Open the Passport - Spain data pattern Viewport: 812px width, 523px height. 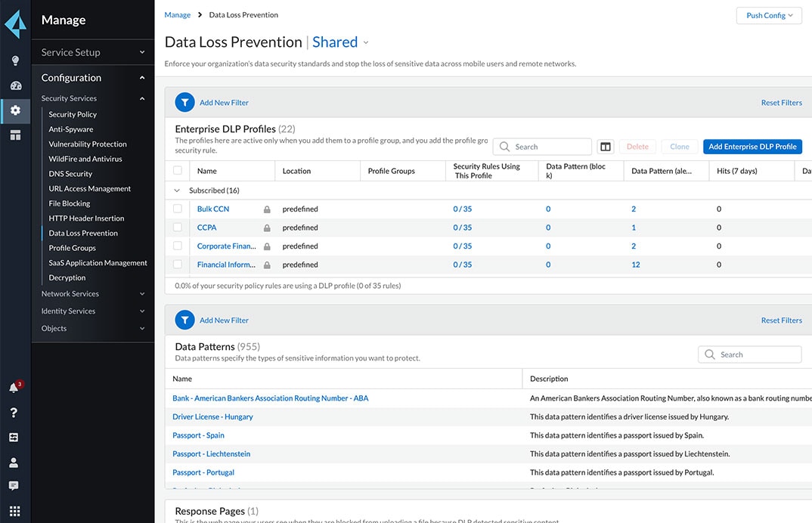click(x=197, y=435)
